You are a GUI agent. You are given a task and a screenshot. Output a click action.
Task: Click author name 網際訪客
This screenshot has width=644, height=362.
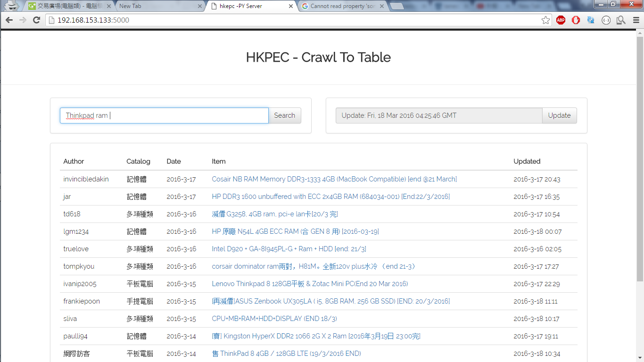click(76, 354)
